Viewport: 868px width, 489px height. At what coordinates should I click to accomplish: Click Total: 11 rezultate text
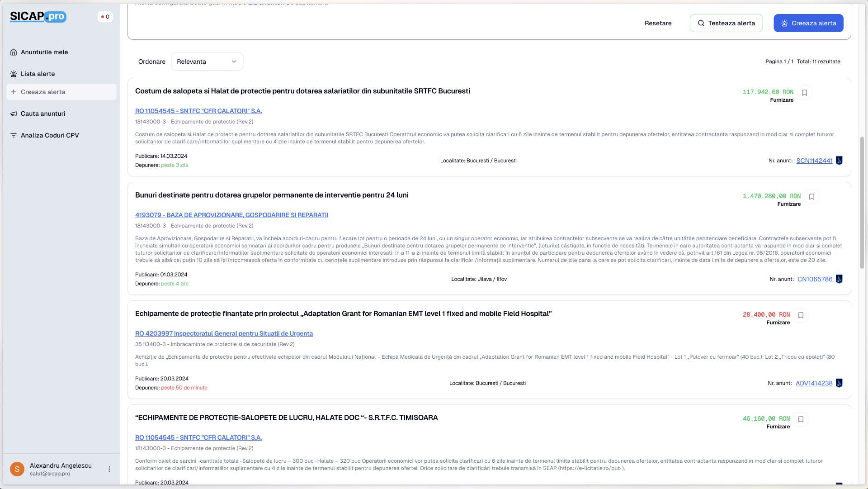click(x=818, y=62)
